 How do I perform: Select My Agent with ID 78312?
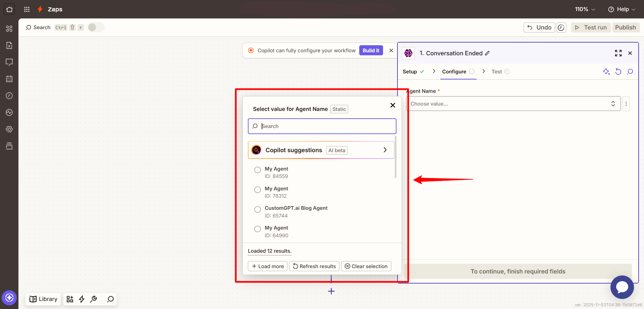pos(258,190)
